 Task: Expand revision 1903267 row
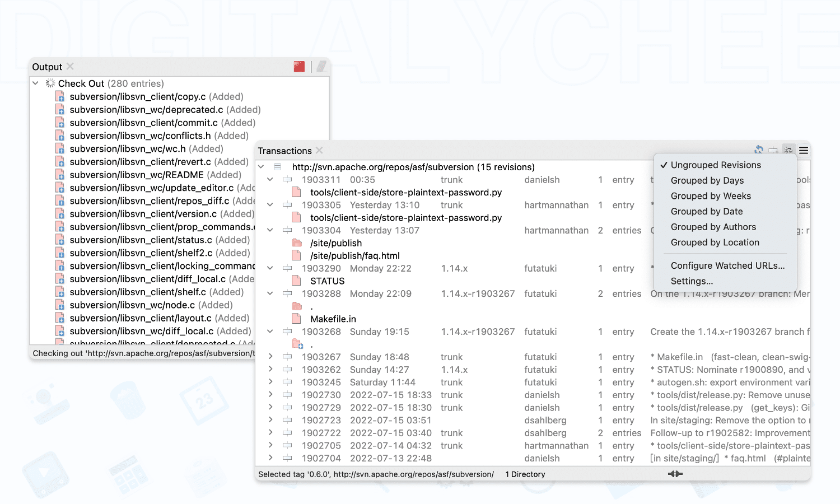(x=270, y=357)
